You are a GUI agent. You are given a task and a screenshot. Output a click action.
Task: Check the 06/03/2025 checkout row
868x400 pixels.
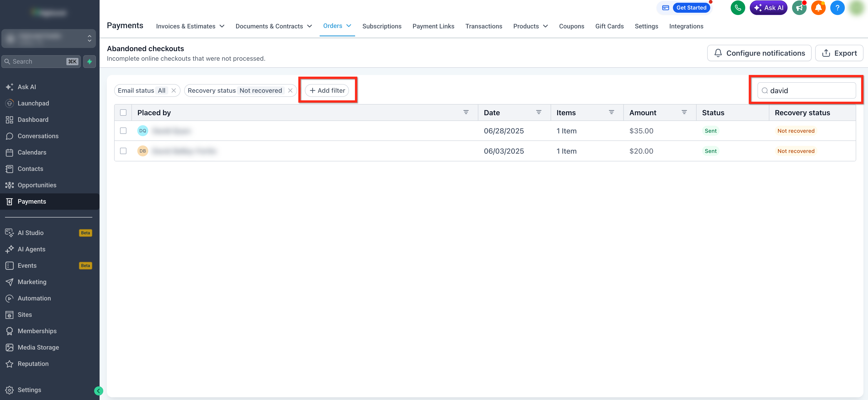pos(123,151)
